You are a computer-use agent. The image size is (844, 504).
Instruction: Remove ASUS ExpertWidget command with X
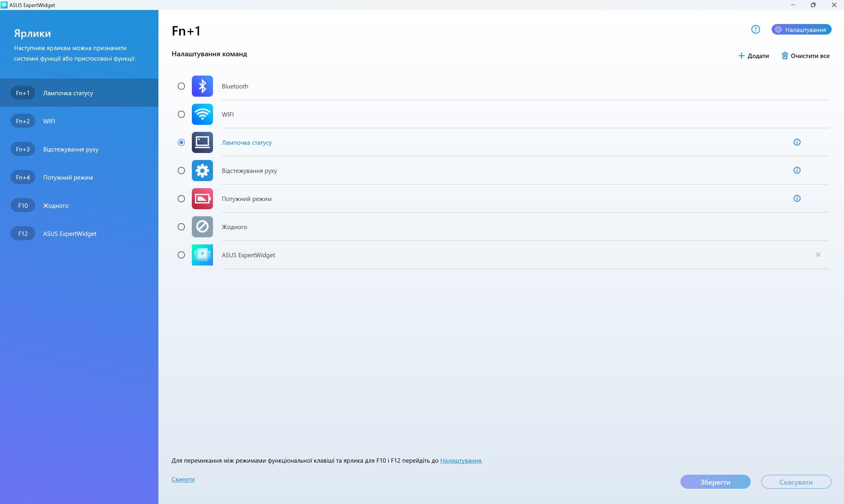818,255
